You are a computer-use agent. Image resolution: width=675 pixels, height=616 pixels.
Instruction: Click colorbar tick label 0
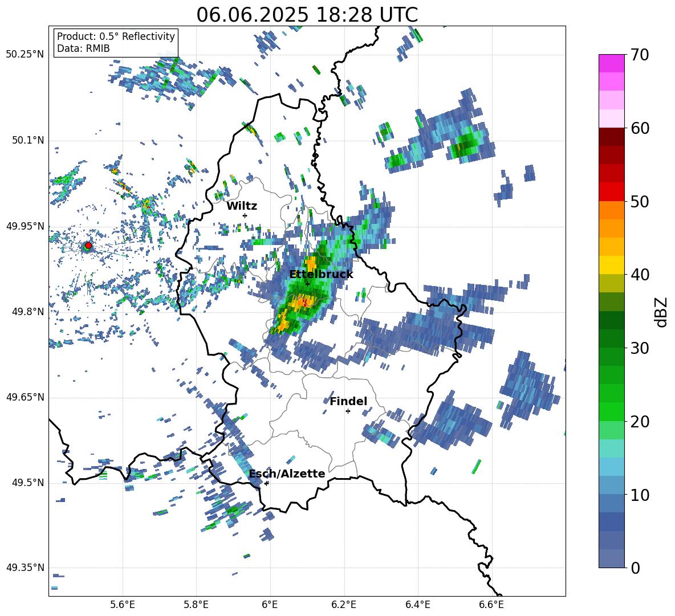pyautogui.click(x=636, y=568)
